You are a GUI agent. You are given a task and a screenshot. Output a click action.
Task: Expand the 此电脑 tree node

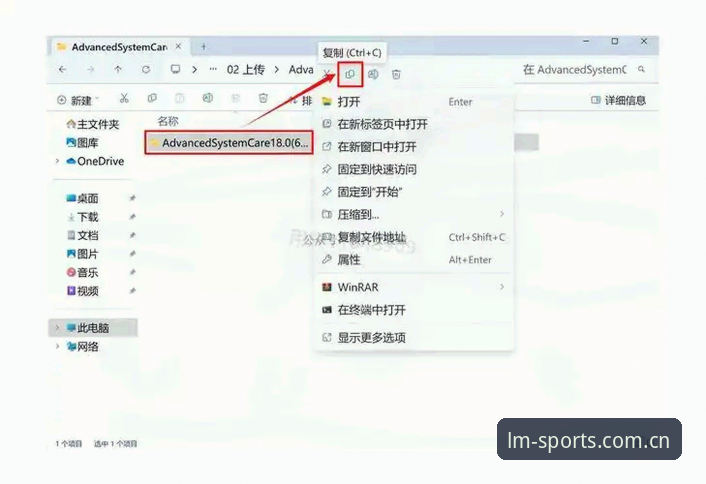click(x=57, y=328)
